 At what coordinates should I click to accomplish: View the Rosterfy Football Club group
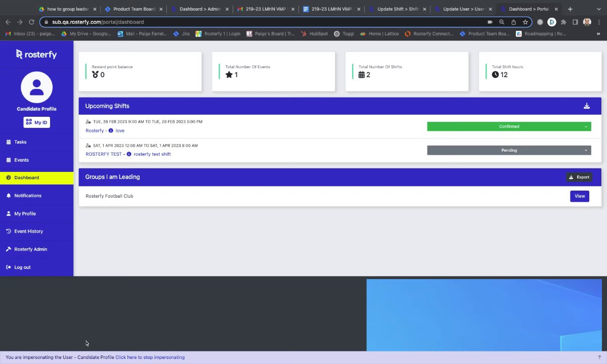point(580,196)
